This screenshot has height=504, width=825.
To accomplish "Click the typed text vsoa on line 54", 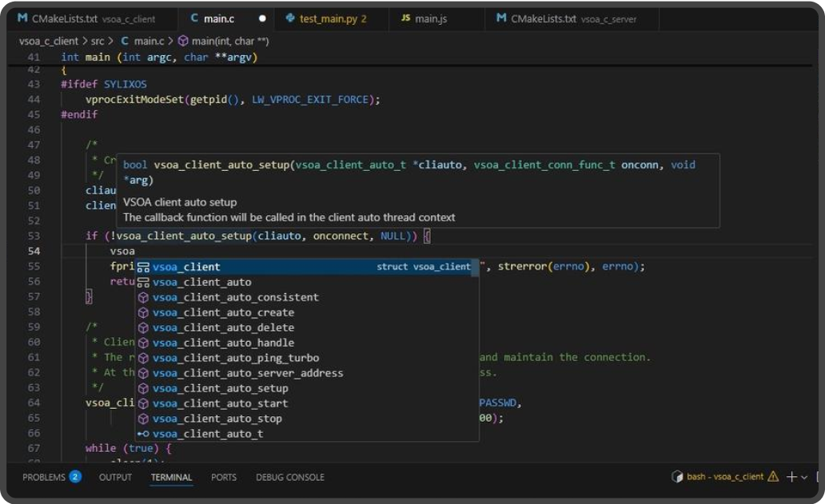I will (x=122, y=252).
